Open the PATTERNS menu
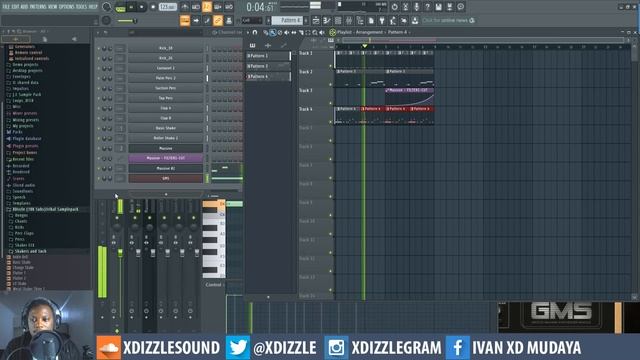Screen dimensions: 640x360 [38, 7]
